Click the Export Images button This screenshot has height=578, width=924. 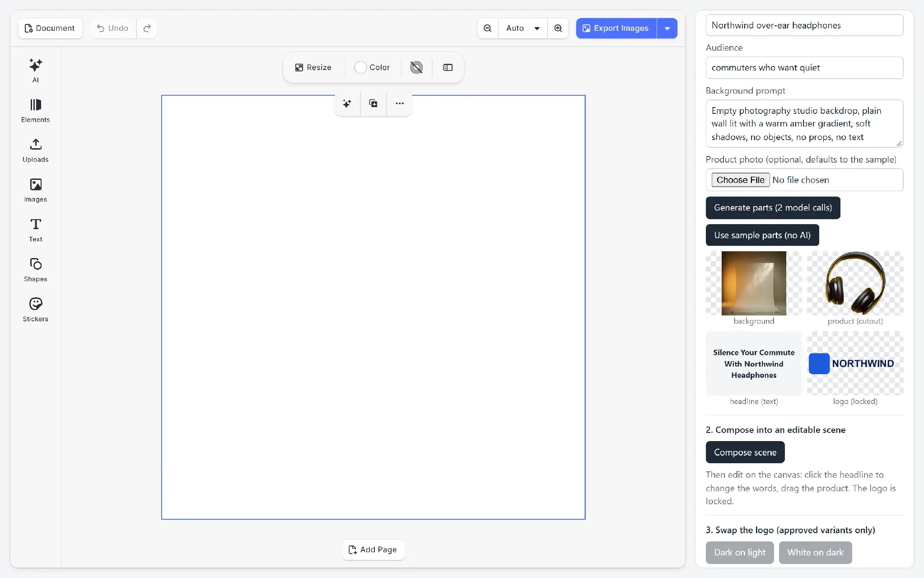click(x=616, y=28)
